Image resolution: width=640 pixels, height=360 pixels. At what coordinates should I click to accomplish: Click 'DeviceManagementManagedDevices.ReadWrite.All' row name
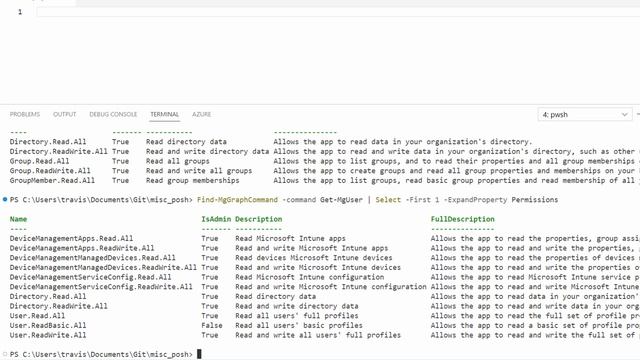(x=103, y=267)
